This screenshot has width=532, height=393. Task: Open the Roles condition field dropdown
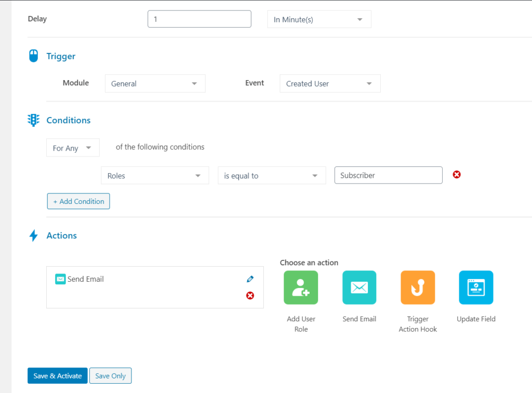click(155, 176)
